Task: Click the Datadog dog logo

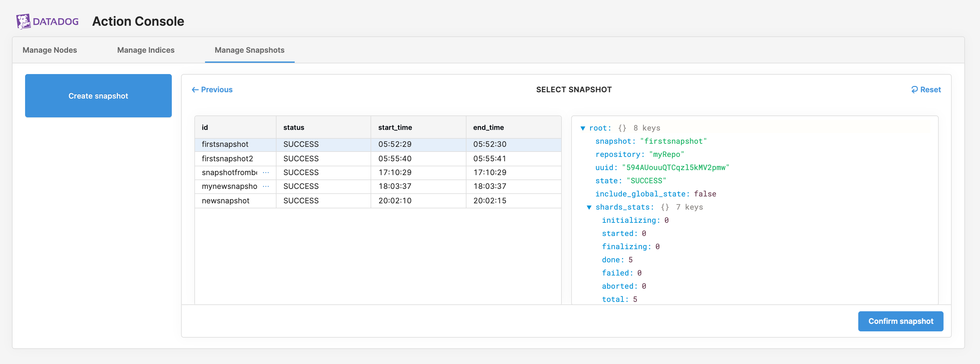Action: point(24,21)
